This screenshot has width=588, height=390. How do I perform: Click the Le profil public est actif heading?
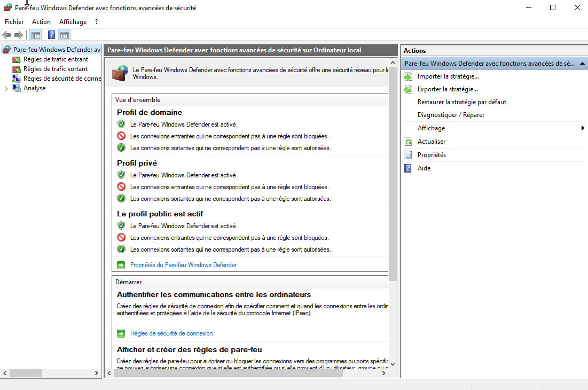(x=160, y=214)
